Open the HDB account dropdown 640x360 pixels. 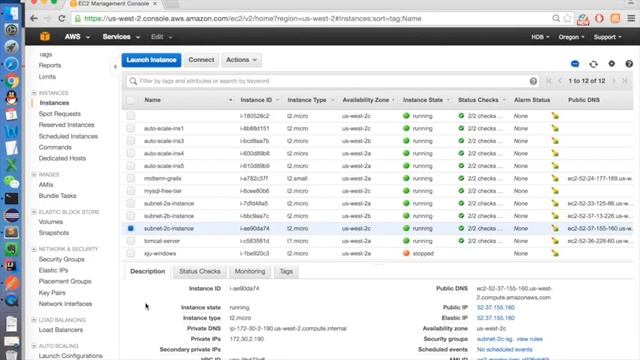540,37
